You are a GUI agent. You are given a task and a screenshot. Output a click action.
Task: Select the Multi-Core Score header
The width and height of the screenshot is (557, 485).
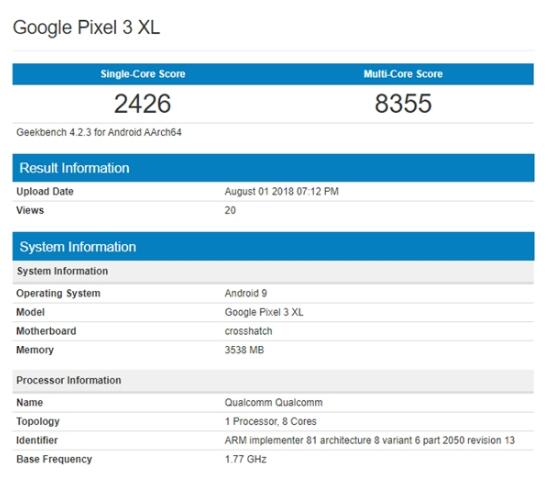[x=403, y=74]
